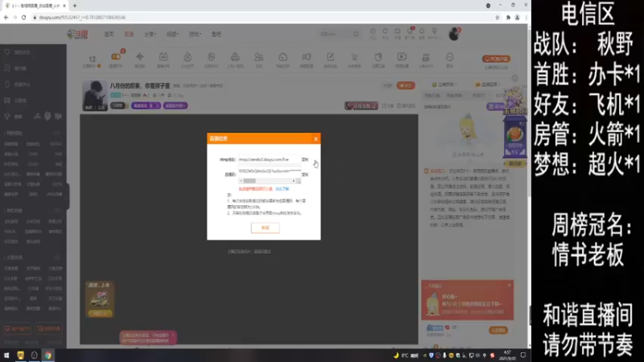
Task: Collapse the left sidebar with handle
Action: click(x=68, y=195)
